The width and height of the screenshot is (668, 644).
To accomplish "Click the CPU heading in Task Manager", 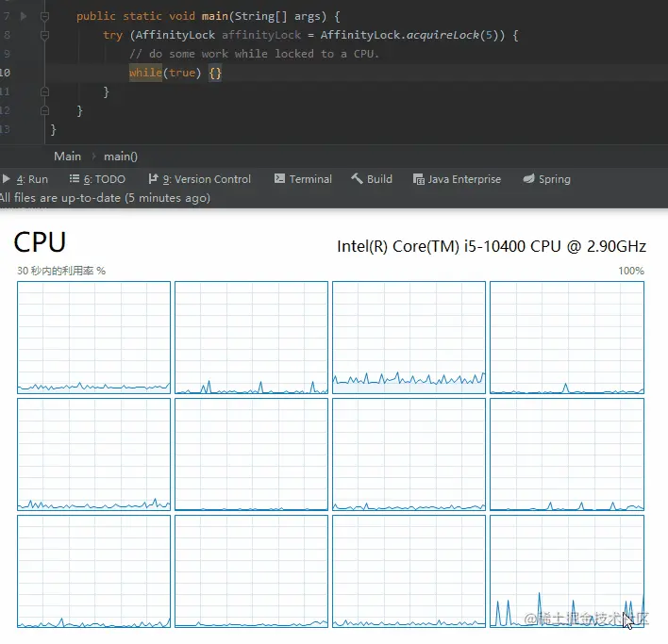I will 40,242.
